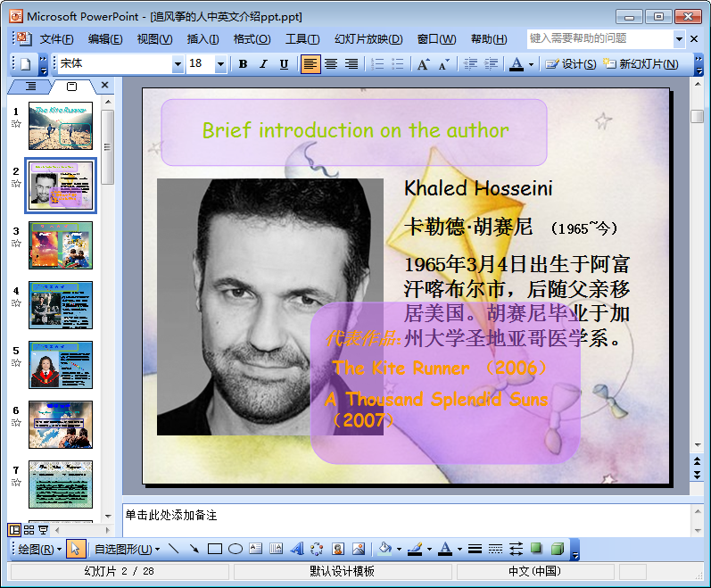Toggle underline formatting
Image resolution: width=711 pixels, height=588 pixels.
(284, 64)
